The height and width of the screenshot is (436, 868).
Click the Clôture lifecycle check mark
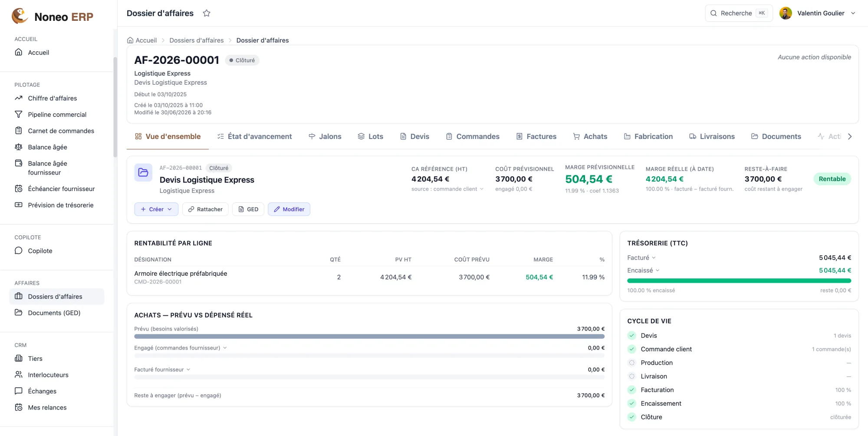click(632, 417)
